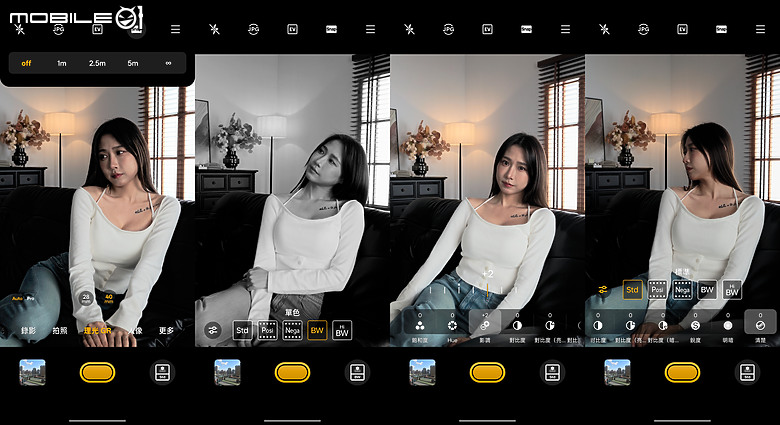Image resolution: width=780 pixels, height=425 pixels.
Task: Switch to Auto shooting mode
Action: tap(17, 298)
